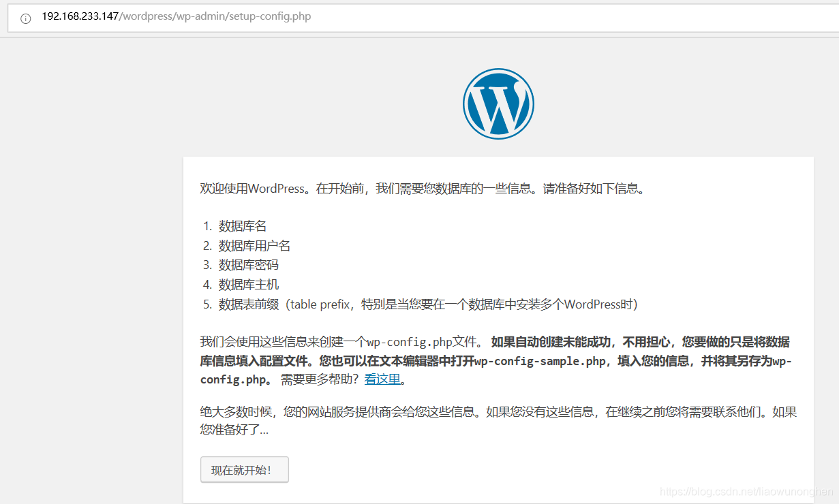Image resolution: width=839 pixels, height=504 pixels.
Task: Click the paragraph starting 绝大多数时候
Action: [x=499, y=421]
